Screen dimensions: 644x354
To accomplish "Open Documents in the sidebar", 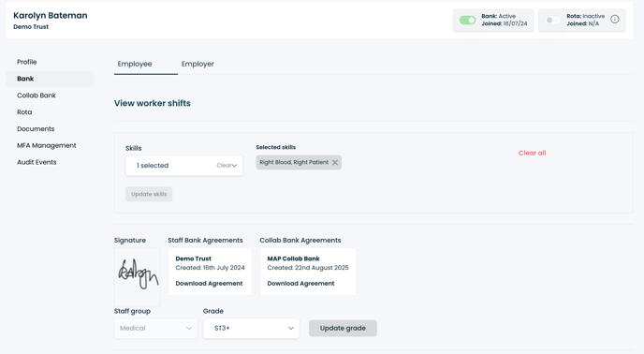I will pos(36,129).
